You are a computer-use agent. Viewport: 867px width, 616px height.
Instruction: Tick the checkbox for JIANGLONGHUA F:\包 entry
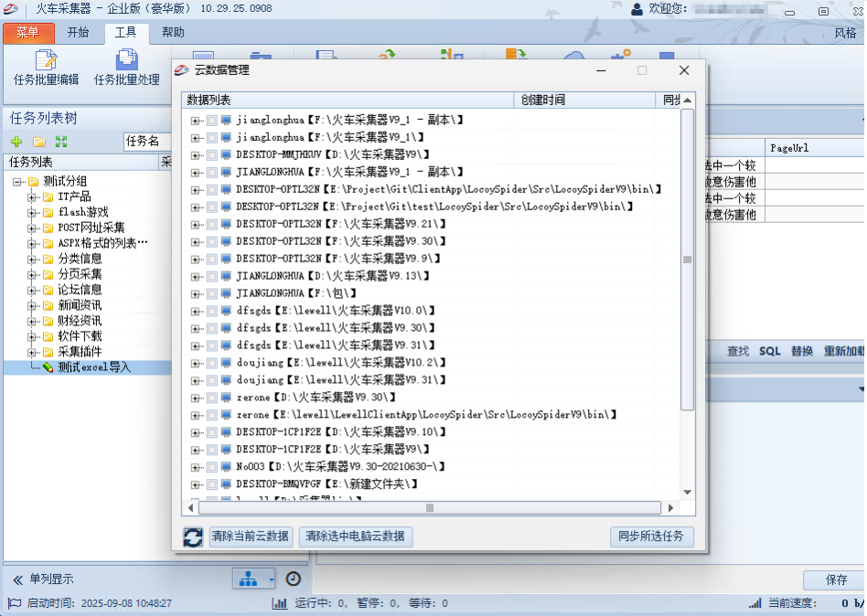[x=212, y=293]
